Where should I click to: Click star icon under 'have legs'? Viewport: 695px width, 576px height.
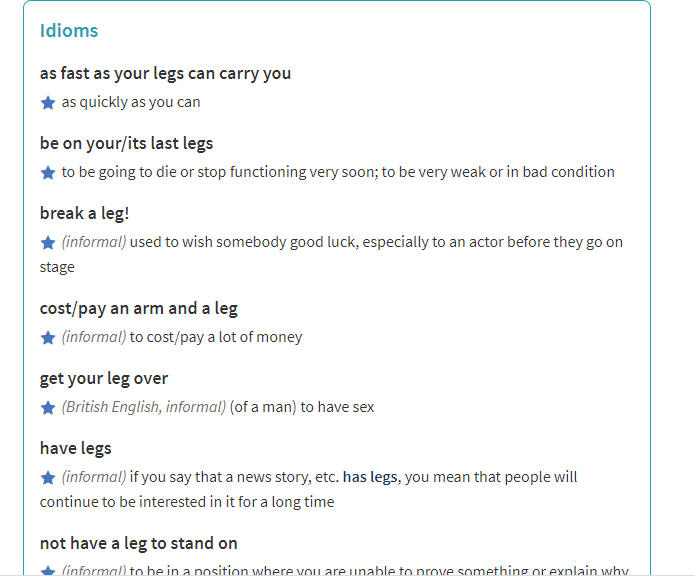(47, 478)
